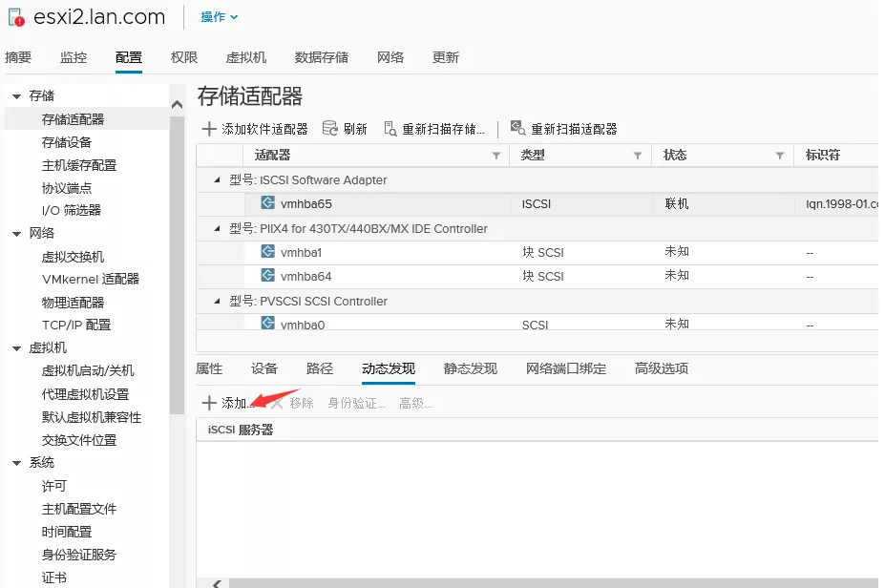Click the vmhba65 iSCSI adapter icon
Screen dimensions: 885x588
click(x=267, y=203)
